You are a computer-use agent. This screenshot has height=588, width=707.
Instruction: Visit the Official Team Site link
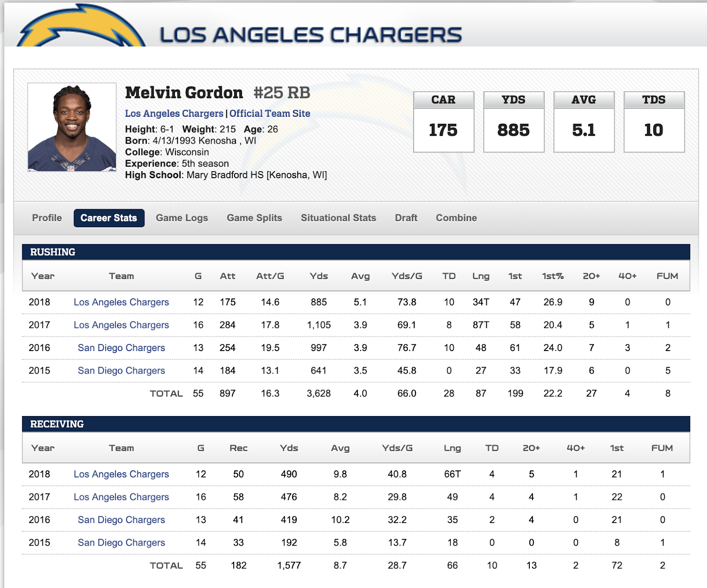270,114
